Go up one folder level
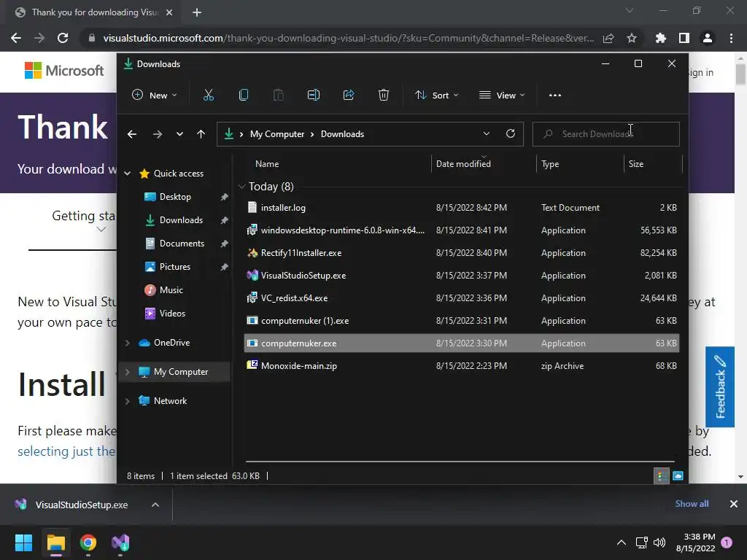Image resolution: width=747 pixels, height=560 pixels. pyautogui.click(x=201, y=134)
